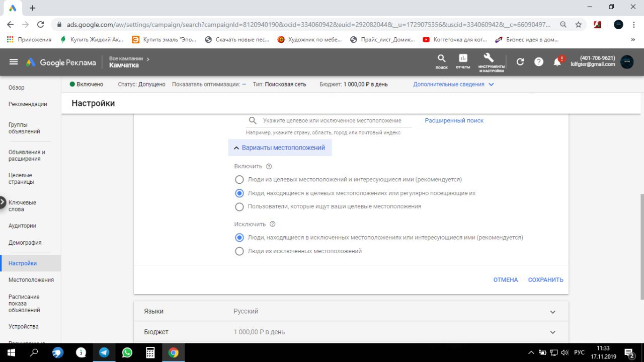Image resolution: width=644 pixels, height=362 pixels.
Task: Open Группы объявлений in the sidebar
Action: (24, 128)
